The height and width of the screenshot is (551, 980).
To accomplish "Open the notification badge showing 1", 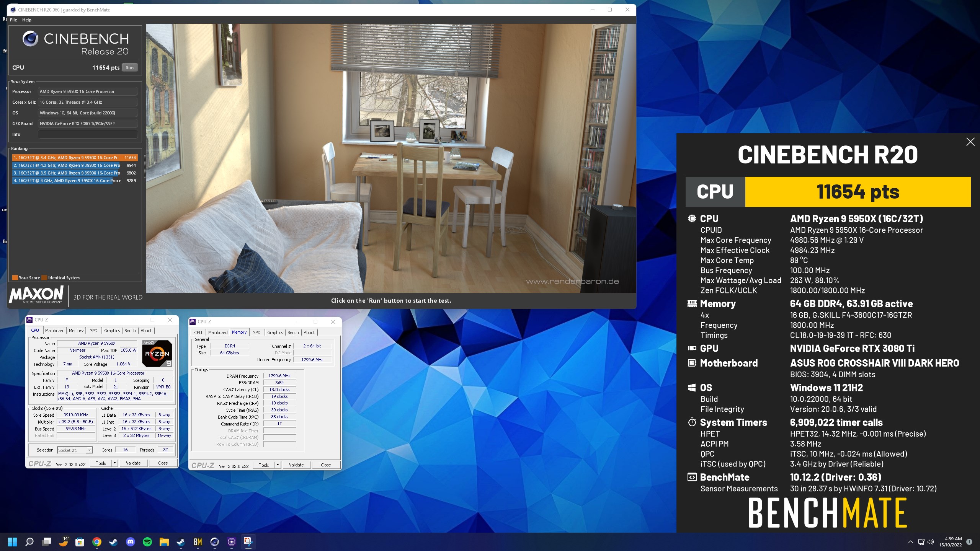I will click(x=969, y=542).
